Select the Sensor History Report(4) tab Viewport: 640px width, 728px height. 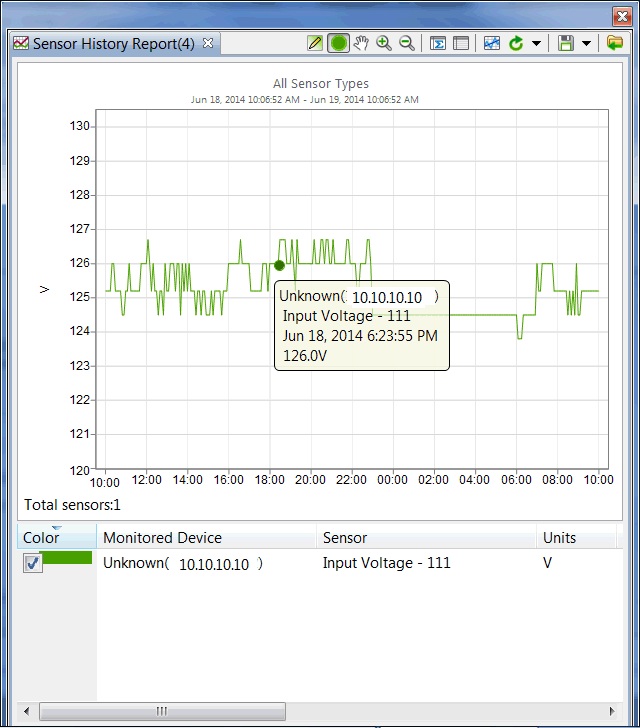tap(114, 43)
